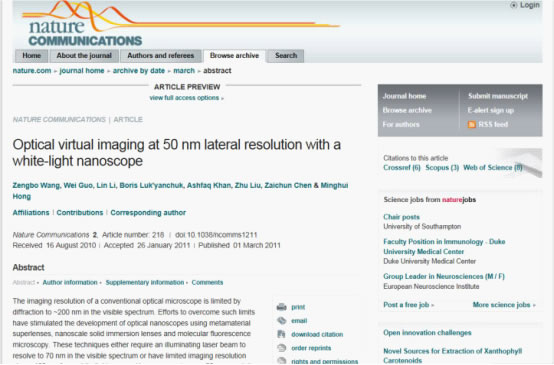Click the RSS feed text link

pos(493,124)
